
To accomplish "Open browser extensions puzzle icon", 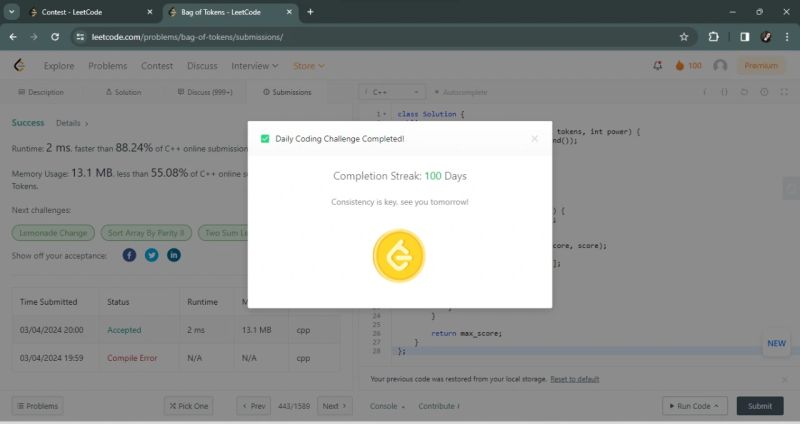I will pos(713,37).
